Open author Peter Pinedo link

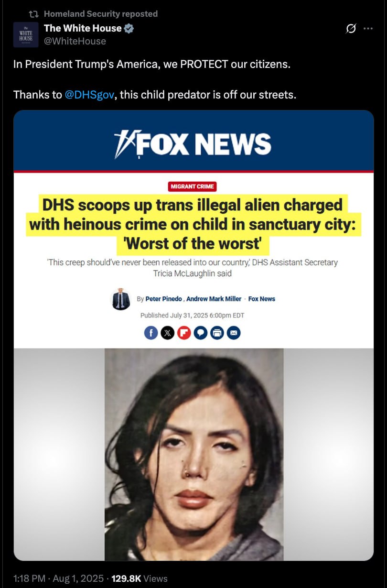pos(163,299)
